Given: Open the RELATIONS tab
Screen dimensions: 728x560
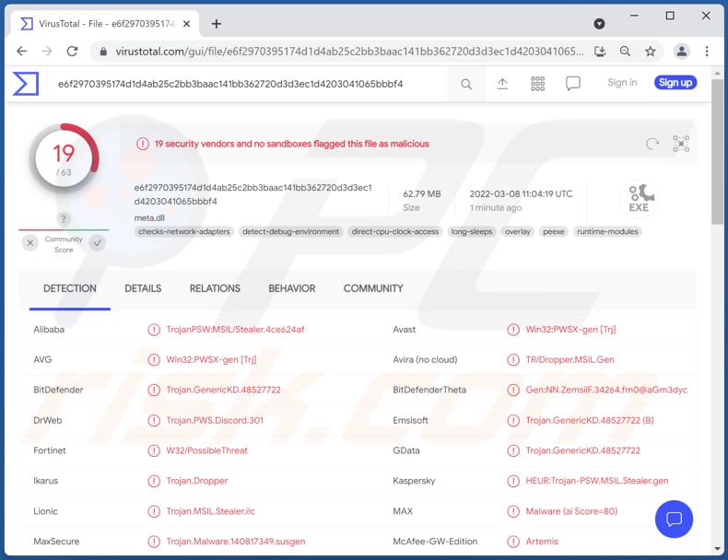Looking at the screenshot, I should pyautogui.click(x=215, y=288).
